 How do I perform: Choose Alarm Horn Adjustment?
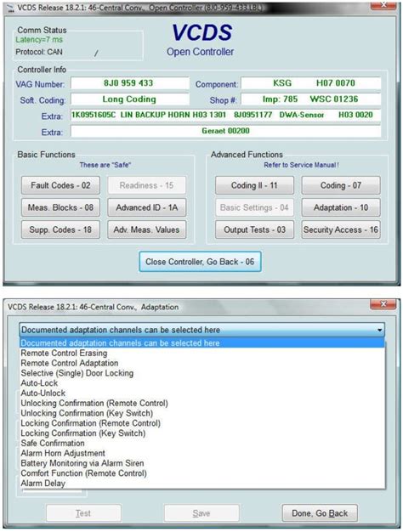tap(202, 453)
